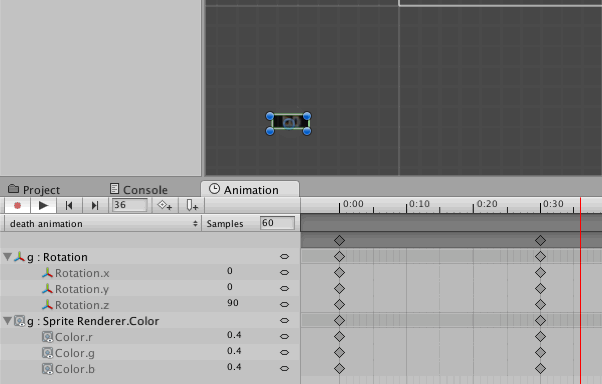
Task: Switch to the Project tab
Action: click(34, 190)
